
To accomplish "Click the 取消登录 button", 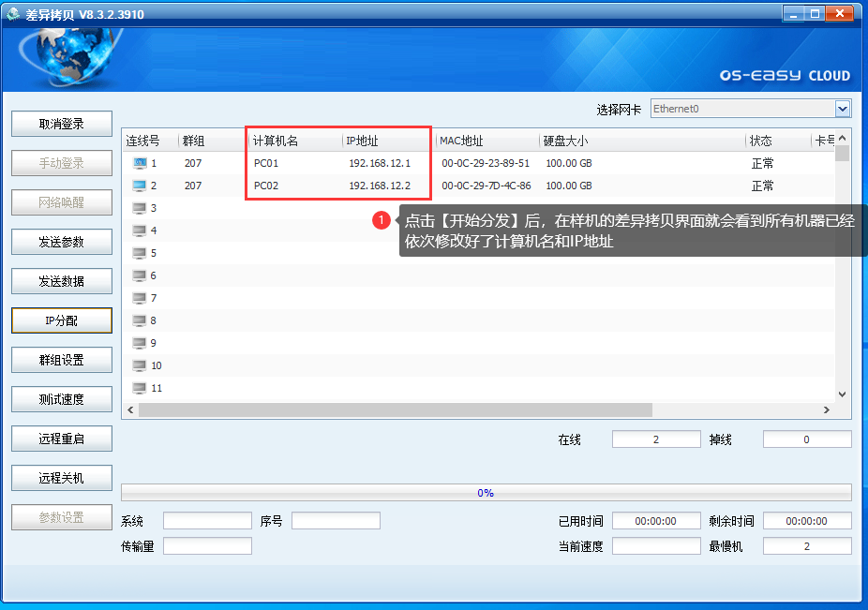I will click(62, 124).
